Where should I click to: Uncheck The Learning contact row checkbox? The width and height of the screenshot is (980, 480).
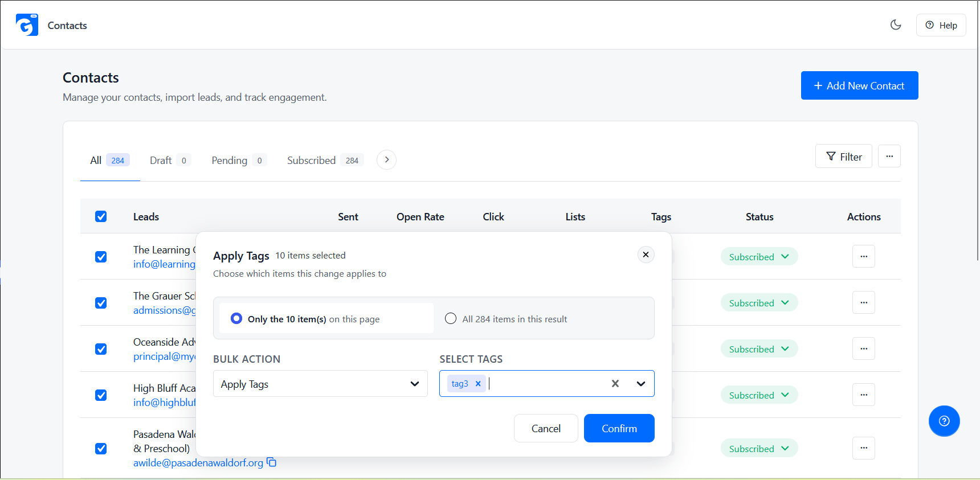tap(101, 257)
